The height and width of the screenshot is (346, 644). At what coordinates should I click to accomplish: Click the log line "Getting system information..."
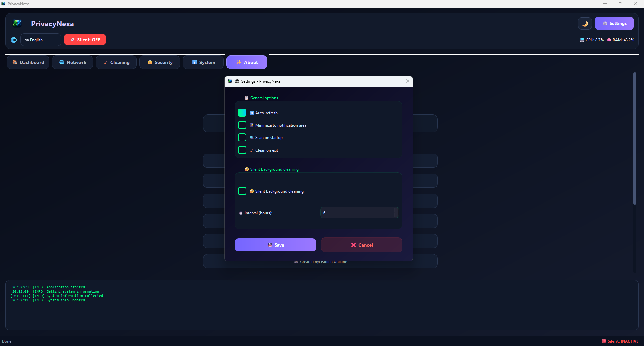click(x=58, y=292)
